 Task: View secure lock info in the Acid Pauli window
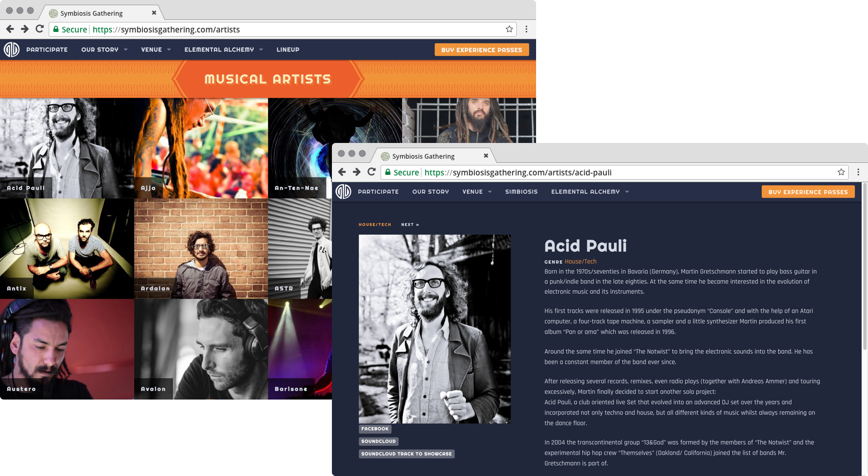pos(402,172)
